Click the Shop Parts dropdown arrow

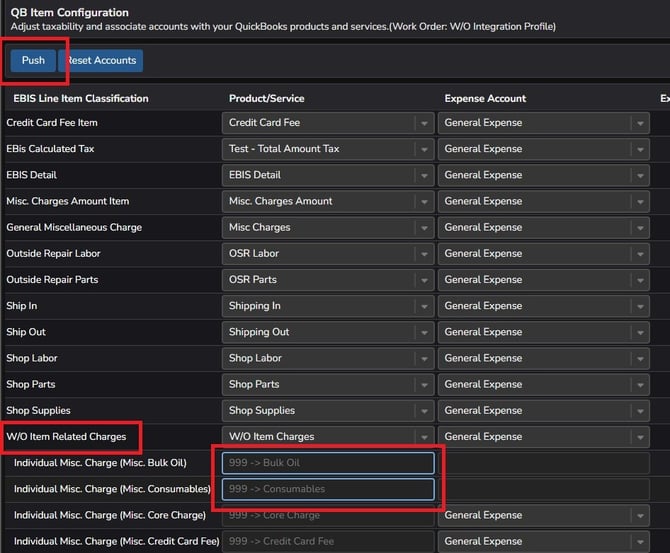click(423, 384)
